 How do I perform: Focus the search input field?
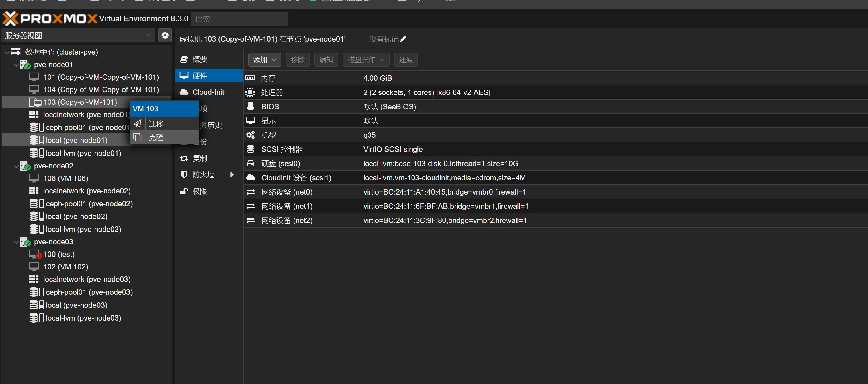(240, 19)
